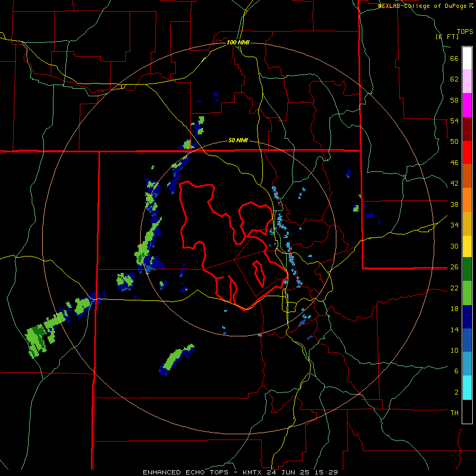
Task: Click the "14" legend value
Action: pyautogui.click(x=454, y=329)
